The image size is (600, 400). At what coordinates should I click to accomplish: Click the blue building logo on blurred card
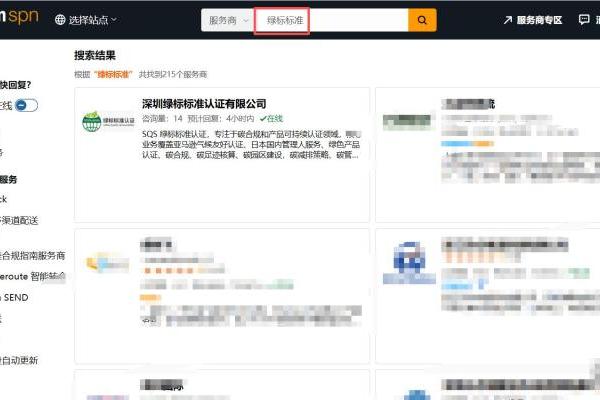tap(409, 263)
